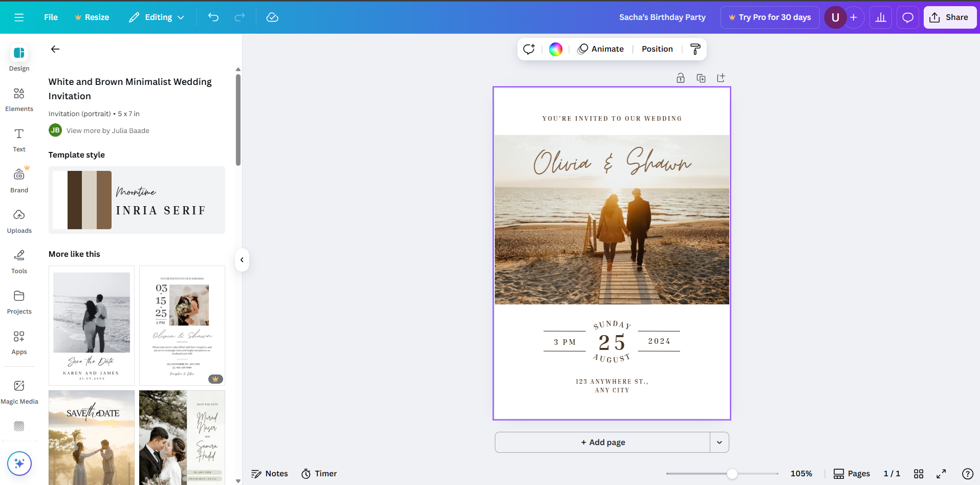Open the help question mark
Screen dimensions: 980x485
pos(968,474)
